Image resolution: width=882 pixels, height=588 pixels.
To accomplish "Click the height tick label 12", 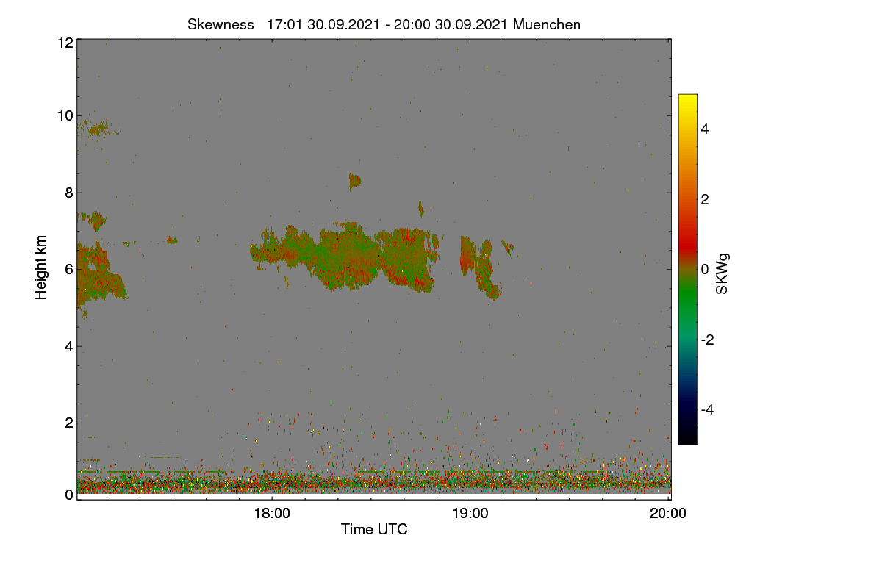I will tap(65, 43).
